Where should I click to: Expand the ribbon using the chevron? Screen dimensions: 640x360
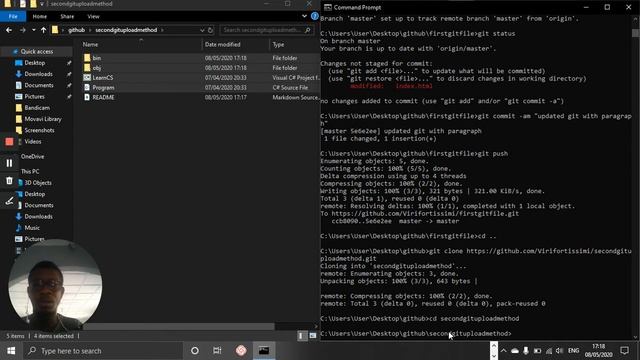click(x=304, y=16)
